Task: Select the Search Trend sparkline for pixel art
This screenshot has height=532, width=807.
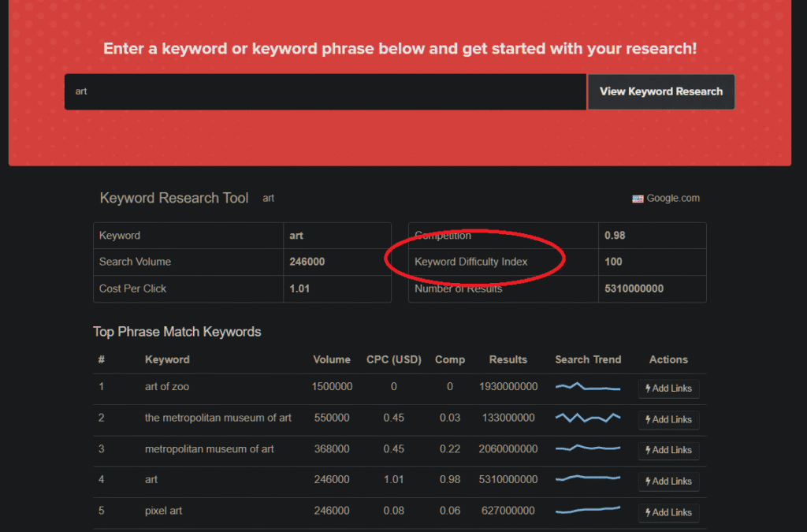Action: click(x=588, y=511)
